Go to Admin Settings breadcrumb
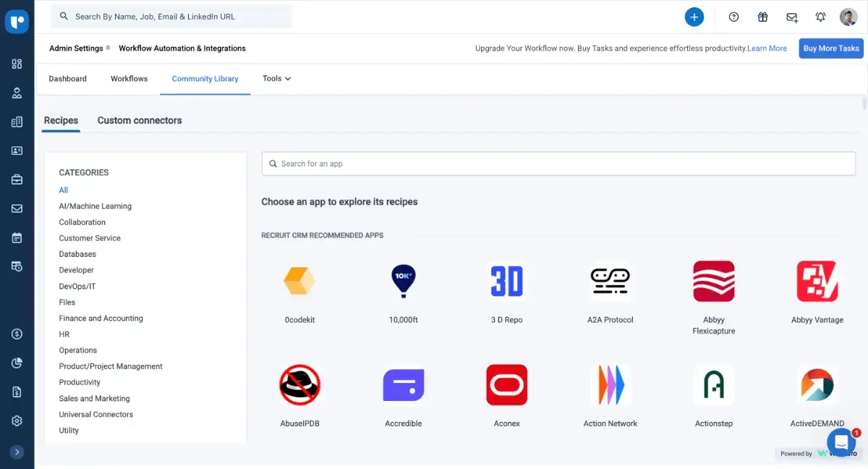The height and width of the screenshot is (469, 868). click(x=76, y=48)
